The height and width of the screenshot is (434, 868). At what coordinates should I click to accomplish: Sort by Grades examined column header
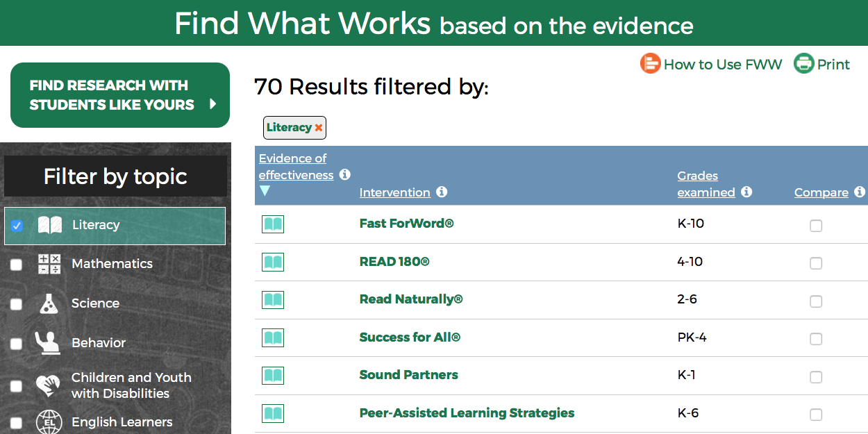tap(706, 184)
